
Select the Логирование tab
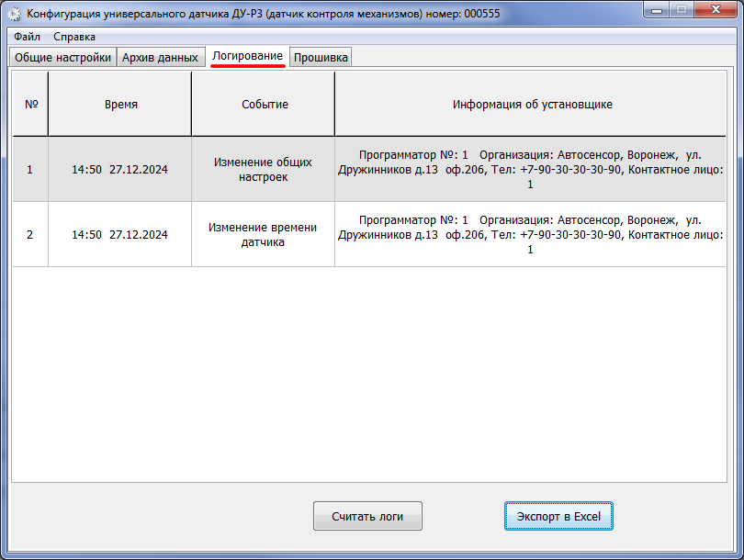(247, 56)
